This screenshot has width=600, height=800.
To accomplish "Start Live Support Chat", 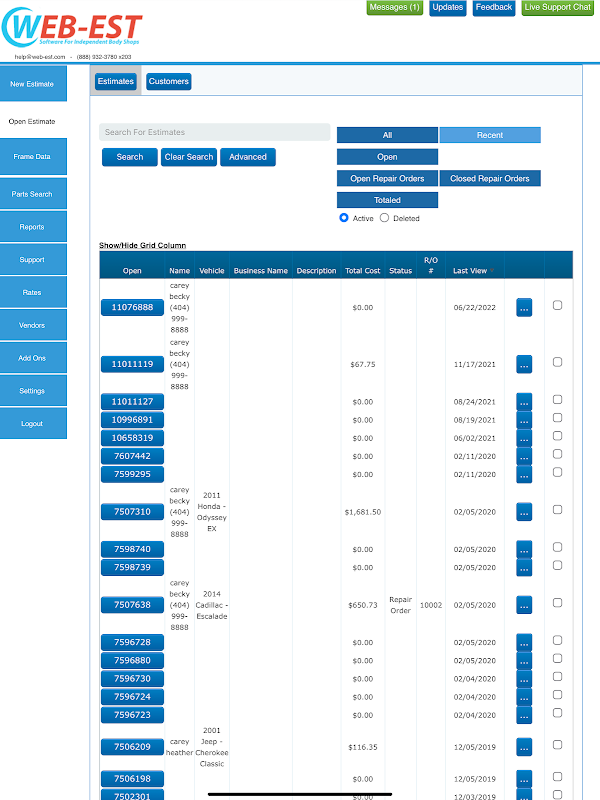I will tap(558, 8).
